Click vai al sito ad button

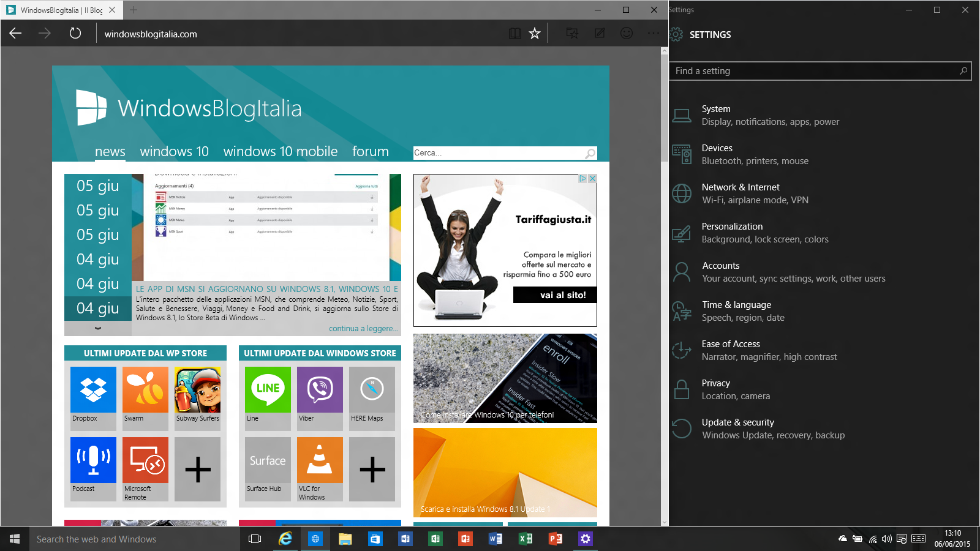(x=555, y=295)
